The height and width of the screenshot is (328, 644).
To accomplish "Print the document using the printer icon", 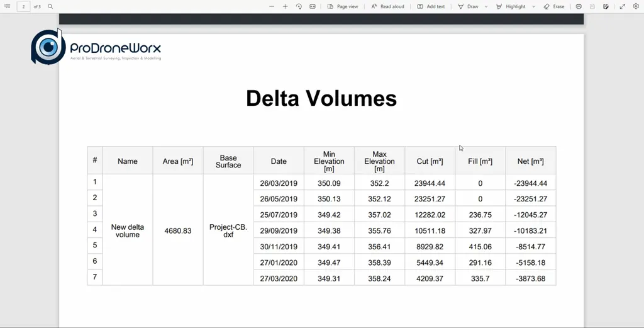I will (x=578, y=6).
